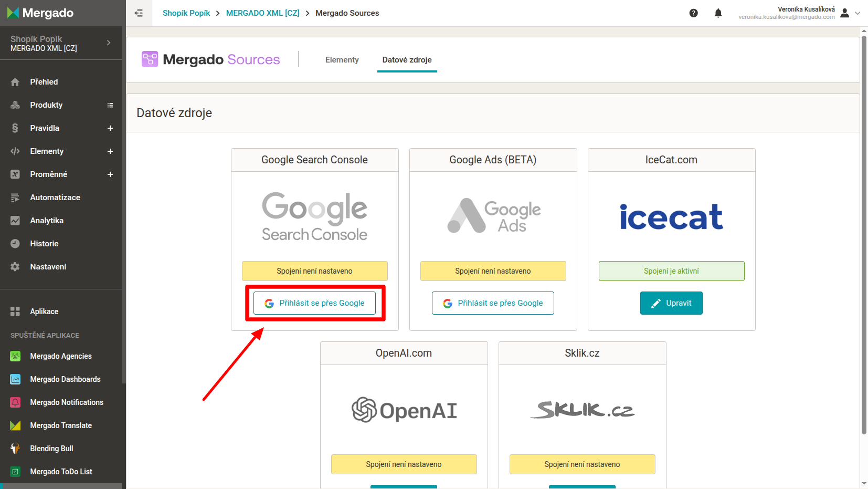Open Elementy in the sidebar
The height and width of the screenshot is (489, 868).
pyautogui.click(x=47, y=151)
